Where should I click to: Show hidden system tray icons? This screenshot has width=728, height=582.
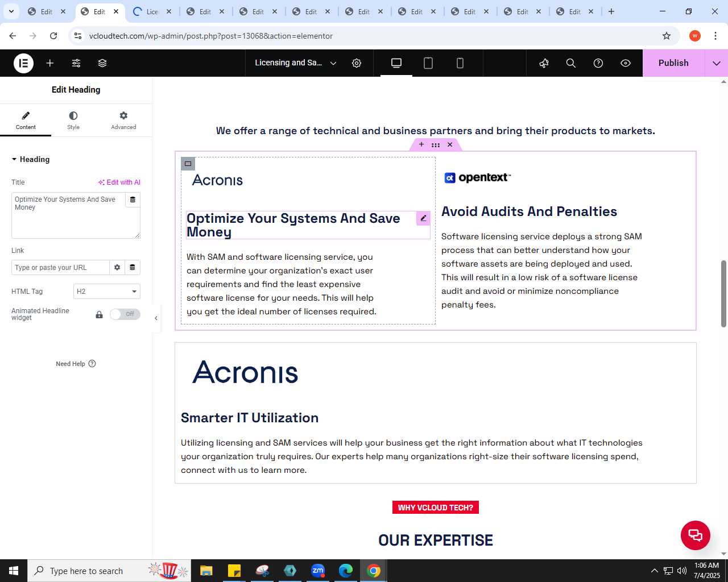point(654,571)
